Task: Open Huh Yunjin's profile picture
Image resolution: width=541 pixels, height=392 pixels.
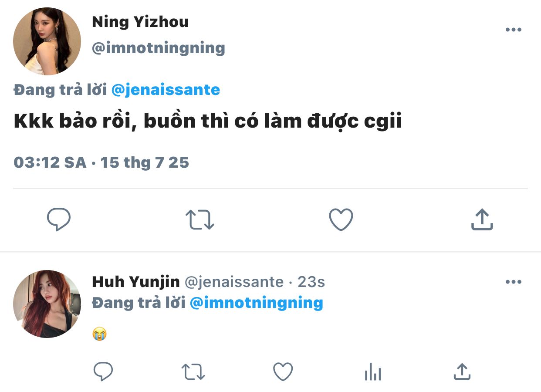Action: (x=47, y=304)
